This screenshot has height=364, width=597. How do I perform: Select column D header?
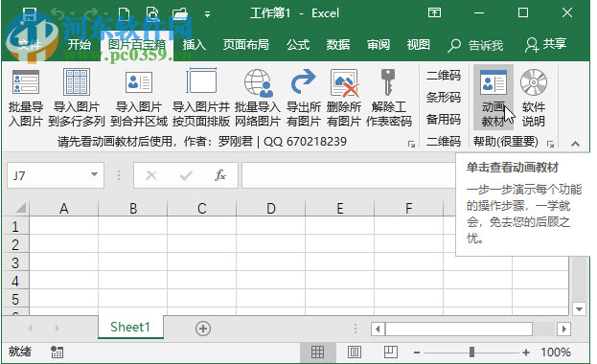click(270, 208)
